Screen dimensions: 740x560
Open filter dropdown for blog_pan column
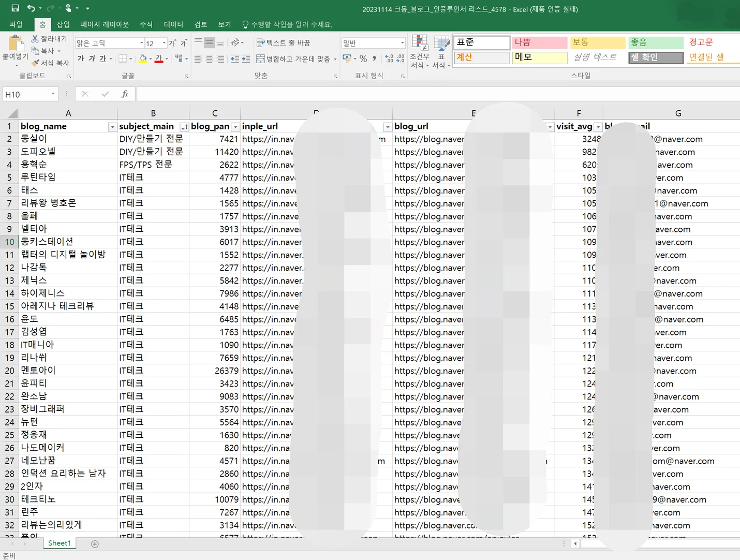click(235, 127)
